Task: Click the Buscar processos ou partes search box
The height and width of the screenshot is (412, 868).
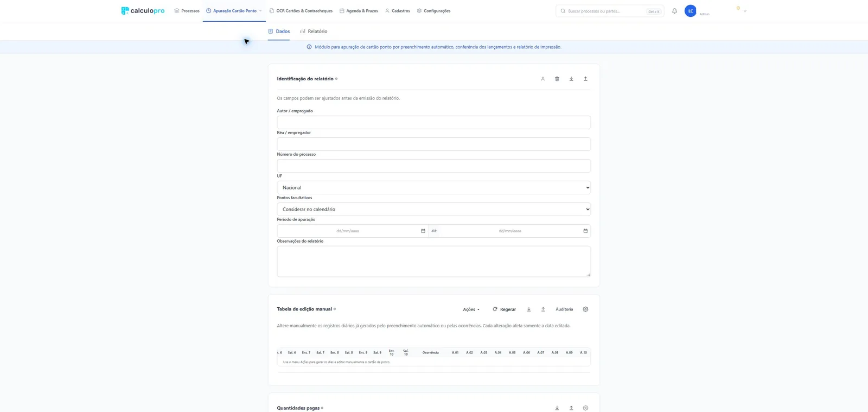Action: click(610, 11)
